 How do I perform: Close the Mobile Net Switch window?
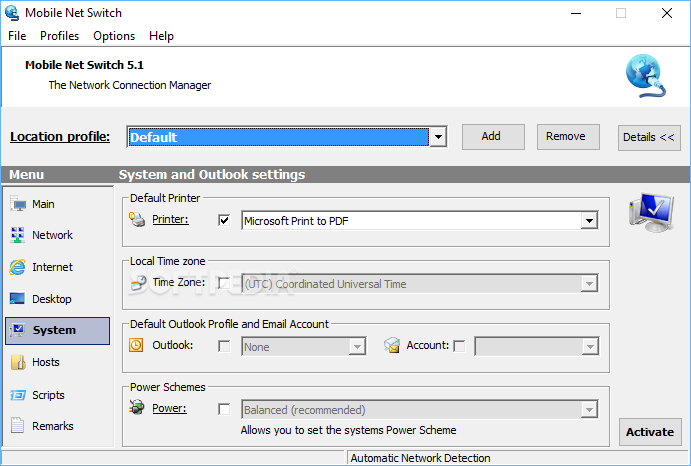coord(667,13)
